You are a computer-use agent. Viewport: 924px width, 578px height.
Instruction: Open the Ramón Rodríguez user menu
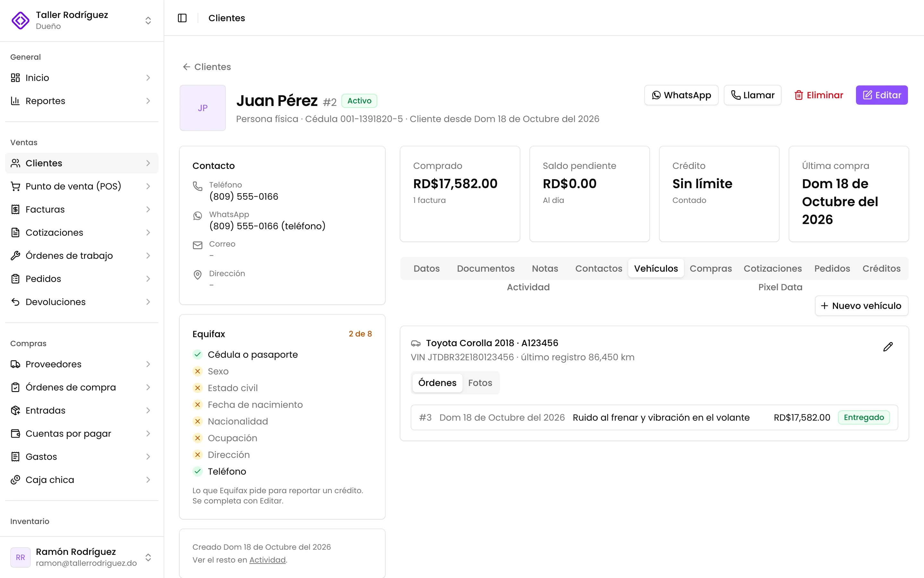(82, 557)
